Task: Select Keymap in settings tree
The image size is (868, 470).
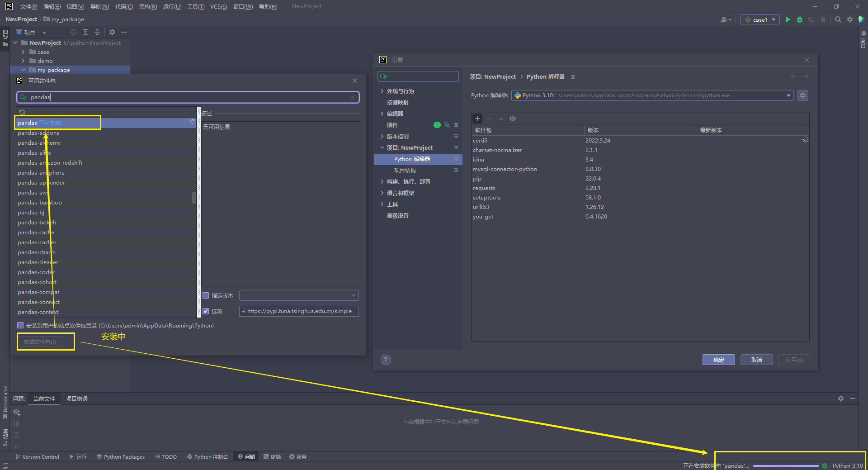Action: point(398,103)
